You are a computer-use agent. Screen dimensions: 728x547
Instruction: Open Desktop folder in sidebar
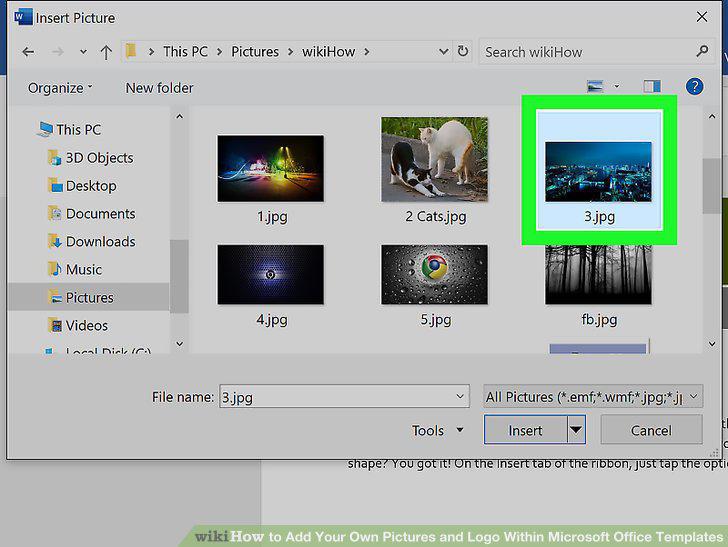(82, 186)
